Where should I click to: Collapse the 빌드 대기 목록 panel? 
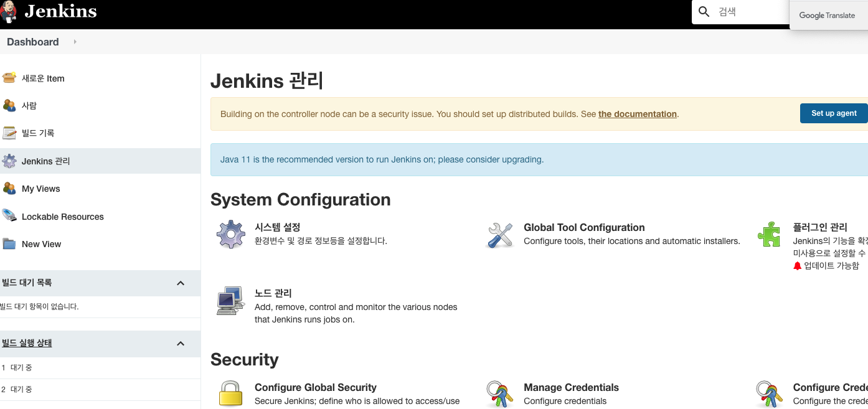pos(181,283)
